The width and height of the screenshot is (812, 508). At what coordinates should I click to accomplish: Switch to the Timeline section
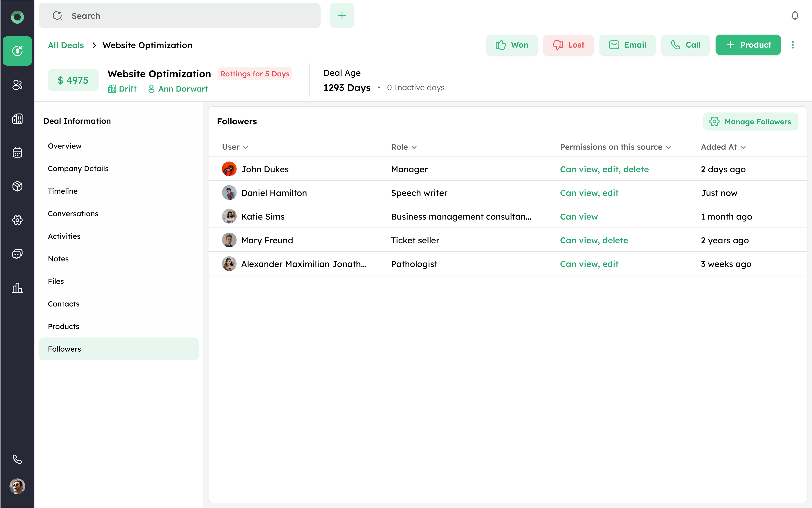tap(63, 191)
